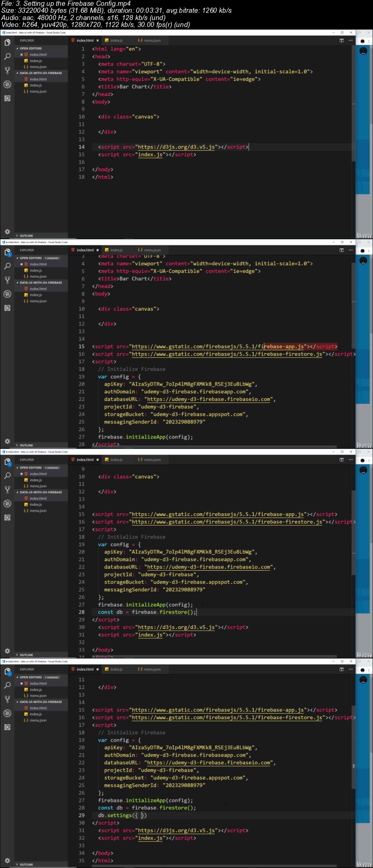The height and width of the screenshot is (868, 373).
Task: Switch to the index.js tab in the bottom frame
Action: [117, 669]
